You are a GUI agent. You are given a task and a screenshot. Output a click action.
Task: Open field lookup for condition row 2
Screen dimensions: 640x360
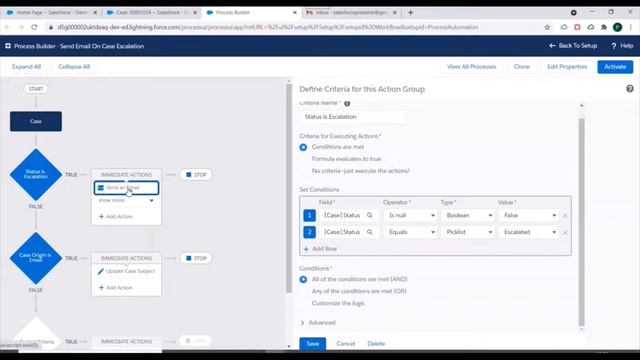click(x=369, y=232)
